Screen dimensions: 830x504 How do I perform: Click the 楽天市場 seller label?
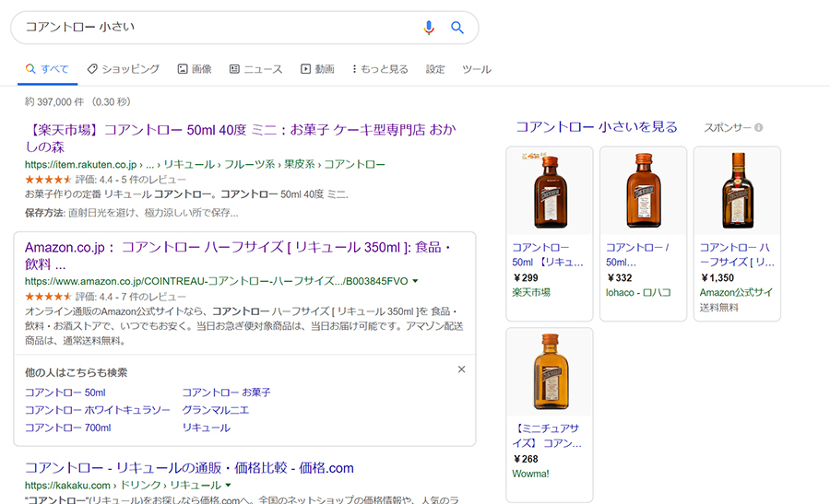[x=531, y=292]
